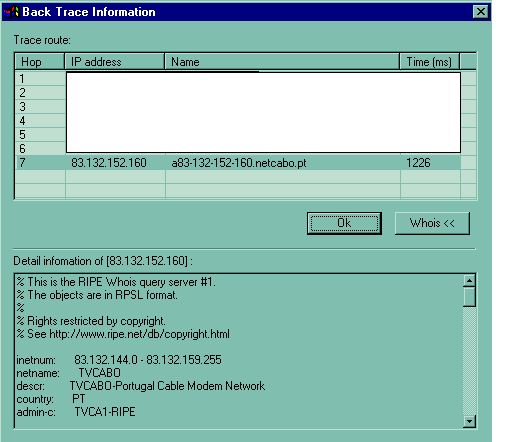The width and height of the screenshot is (525, 442).
Task: Click IP cell 83.132.152.160 in hop 7
Action: click(115, 163)
